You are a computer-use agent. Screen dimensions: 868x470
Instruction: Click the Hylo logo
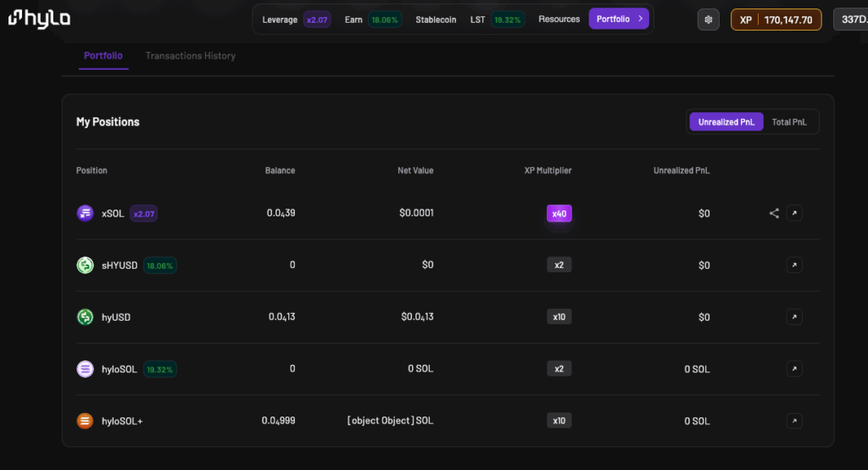pos(39,19)
